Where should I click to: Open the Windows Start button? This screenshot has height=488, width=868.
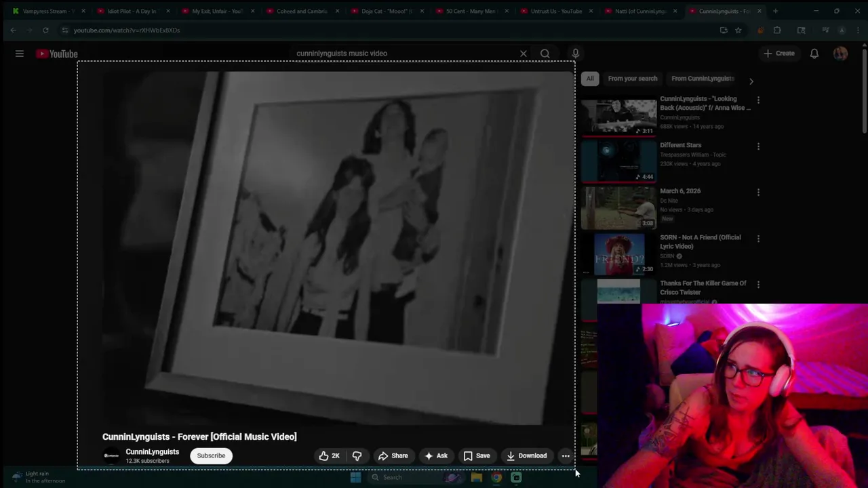(x=355, y=477)
